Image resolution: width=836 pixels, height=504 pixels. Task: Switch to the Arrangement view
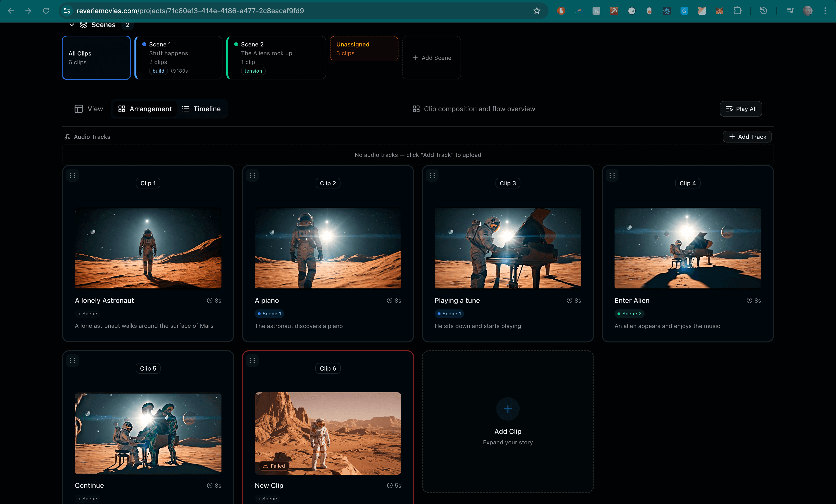145,109
